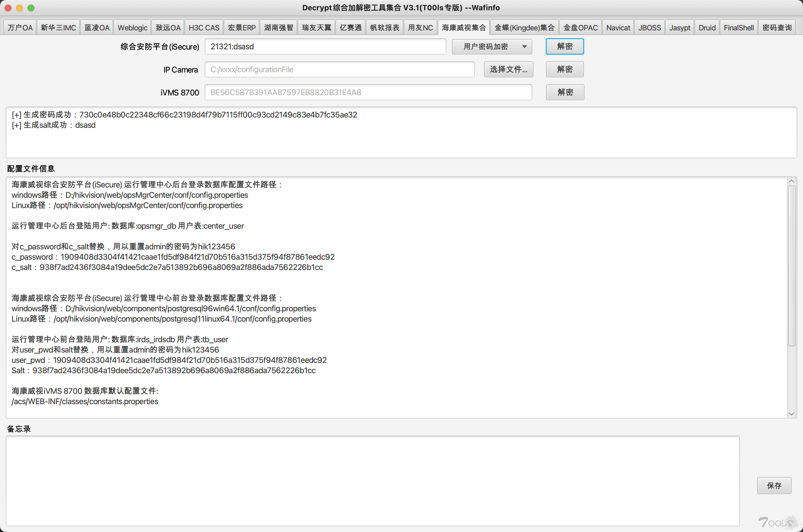Select the 宏景ERP tab
803x532 pixels.
pos(242,28)
